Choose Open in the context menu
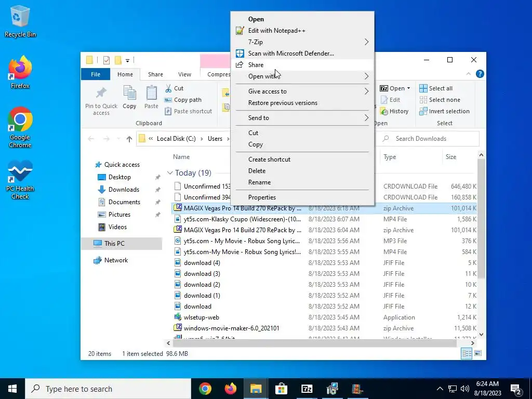Image resolution: width=532 pixels, height=399 pixels. click(302, 19)
